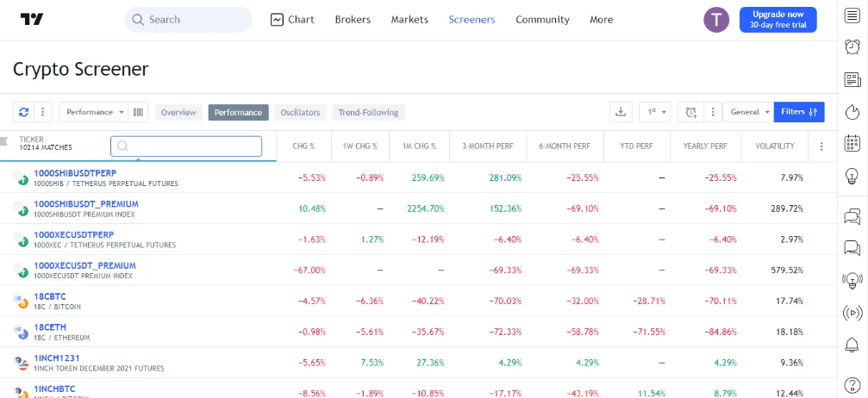Viewport: 868px width, 398px height.
Task: Click the user avatar T
Action: coord(716,20)
